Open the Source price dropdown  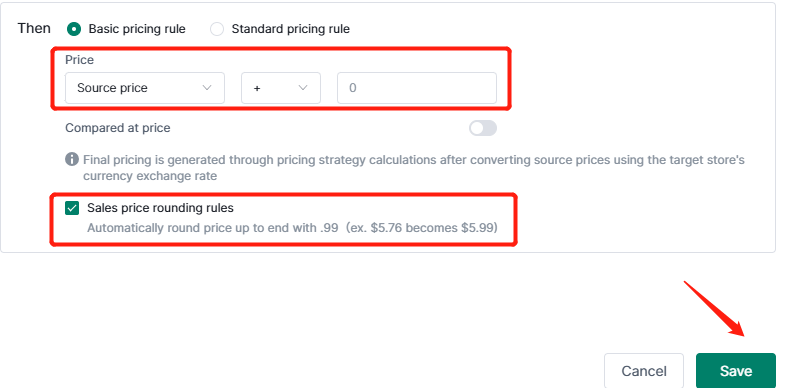coord(145,88)
